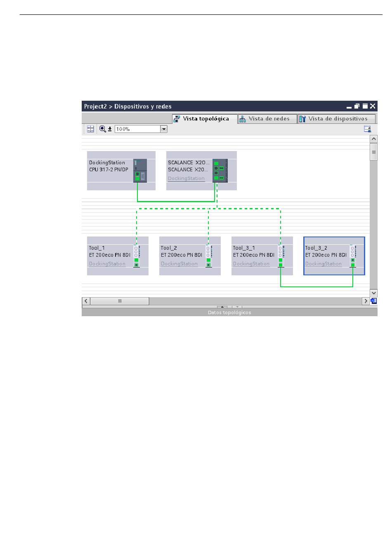The width and height of the screenshot is (392, 537).
Task: Click the vertical scrollbar down arrow
Action: tap(374, 293)
